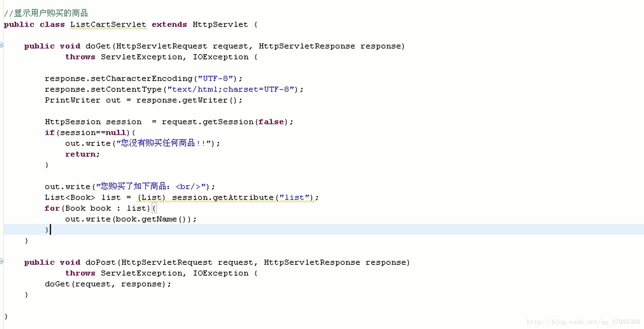The width and height of the screenshot is (644, 329).
Task: Click the getWriter method call
Action: (205, 100)
